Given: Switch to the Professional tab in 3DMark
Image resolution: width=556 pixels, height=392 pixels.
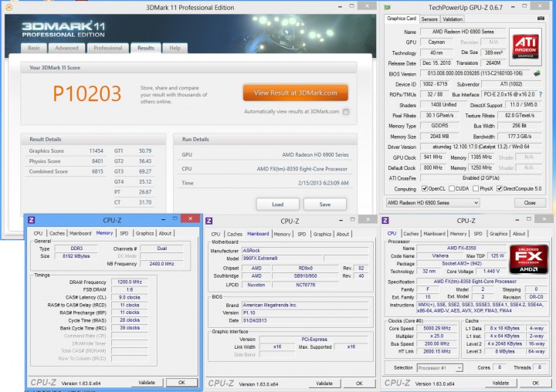Looking at the screenshot, I should point(108,48).
